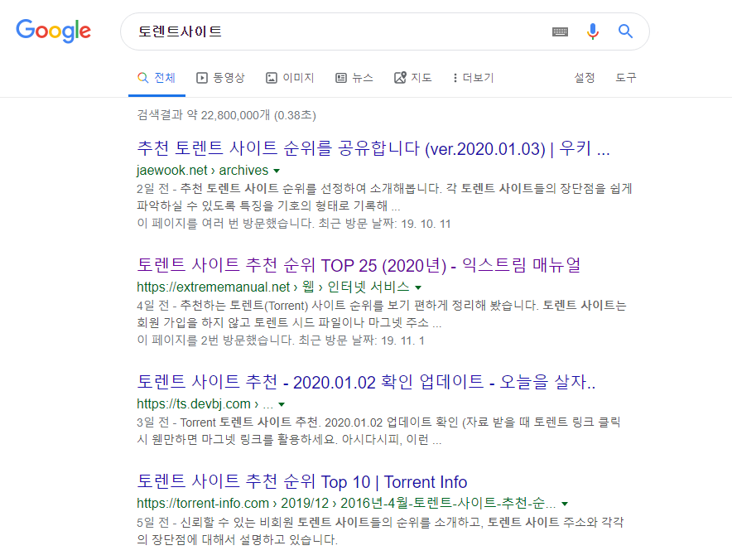Image resolution: width=732 pixels, height=560 pixels.
Task: Open 설정 settings menu
Action: pyautogui.click(x=585, y=78)
